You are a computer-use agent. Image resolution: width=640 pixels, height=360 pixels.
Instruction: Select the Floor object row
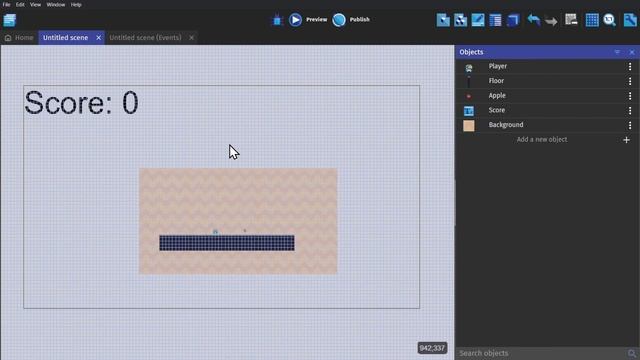(547, 81)
